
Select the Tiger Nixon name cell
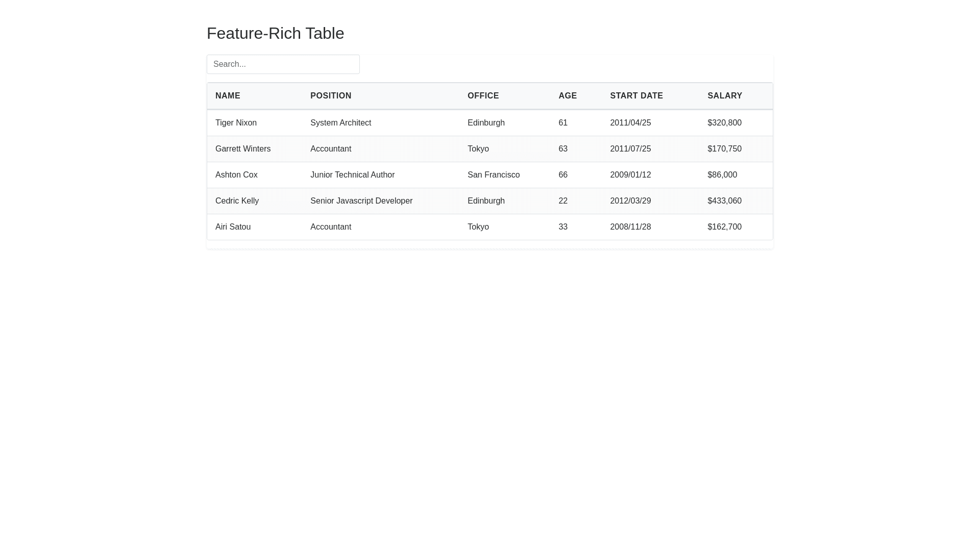[x=236, y=123]
